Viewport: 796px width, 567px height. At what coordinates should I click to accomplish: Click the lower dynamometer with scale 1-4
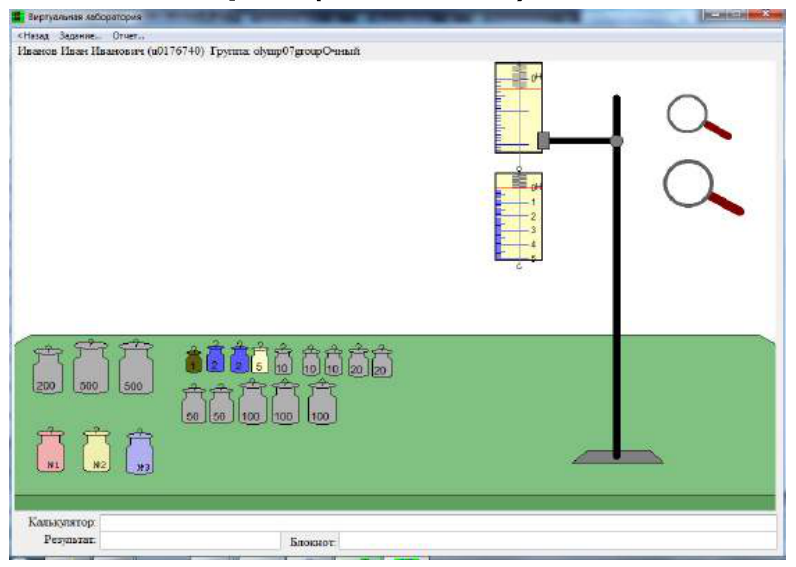click(x=518, y=216)
